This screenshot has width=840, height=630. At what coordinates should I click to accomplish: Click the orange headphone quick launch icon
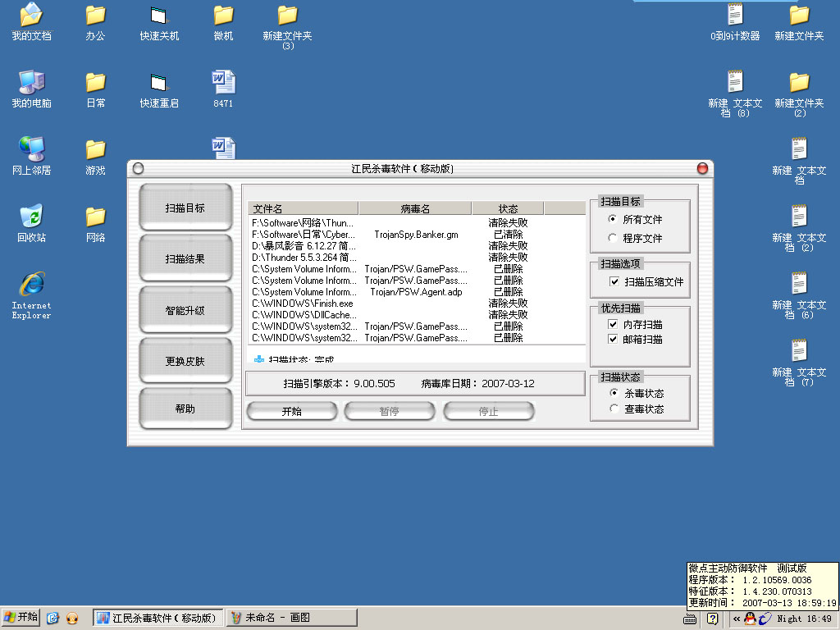pyautogui.click(x=72, y=619)
